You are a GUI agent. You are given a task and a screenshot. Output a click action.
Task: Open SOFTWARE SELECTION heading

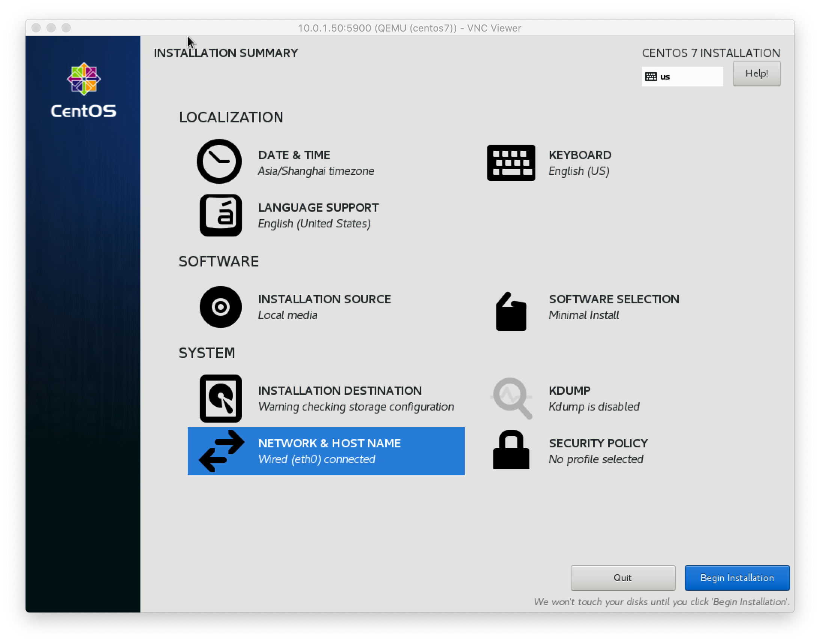coord(614,299)
